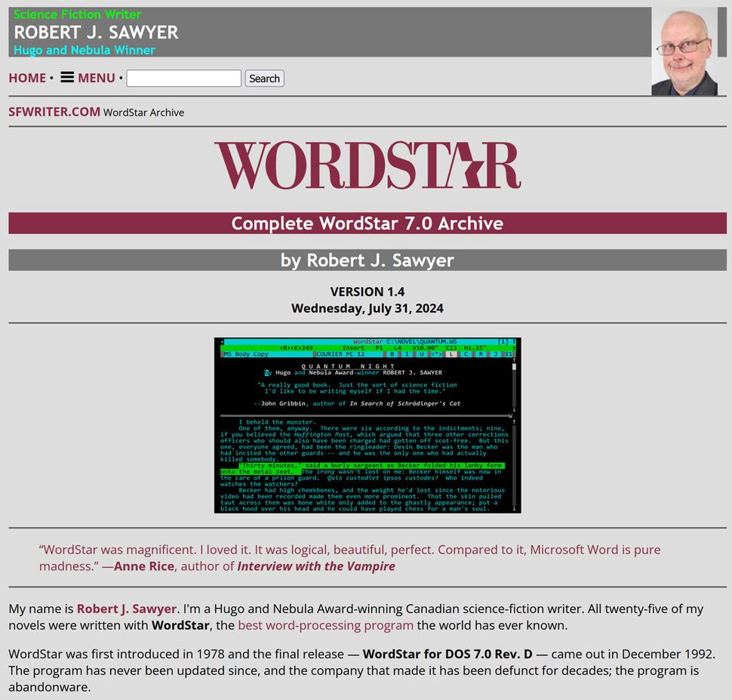This screenshot has width=732, height=700.
Task: Click the 'Anne Rice' name in the quote
Action: [x=144, y=566]
